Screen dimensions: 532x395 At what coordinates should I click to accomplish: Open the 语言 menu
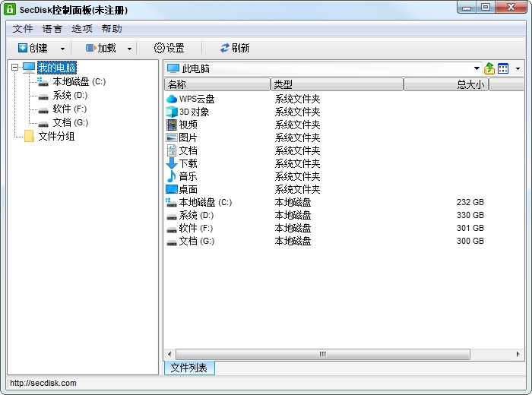coord(52,29)
